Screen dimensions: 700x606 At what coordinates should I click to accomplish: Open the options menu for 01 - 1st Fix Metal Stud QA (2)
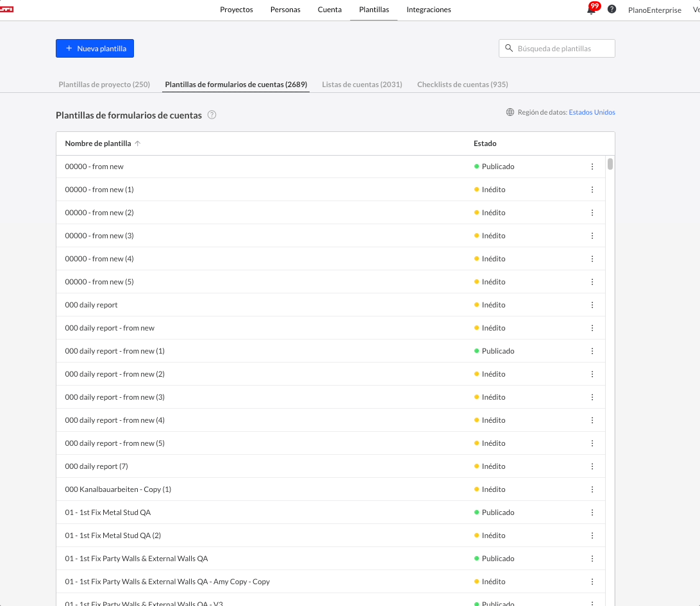592,536
